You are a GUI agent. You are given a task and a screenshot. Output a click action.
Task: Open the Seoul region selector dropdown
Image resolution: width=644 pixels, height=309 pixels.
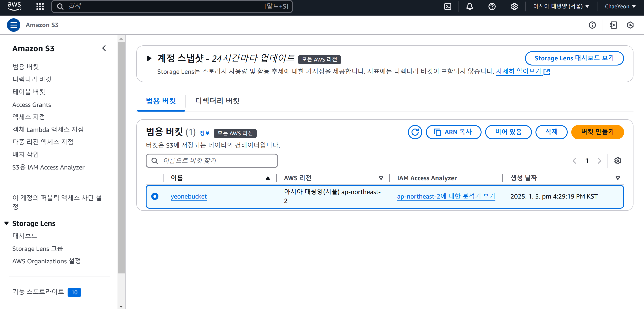pyautogui.click(x=561, y=6)
